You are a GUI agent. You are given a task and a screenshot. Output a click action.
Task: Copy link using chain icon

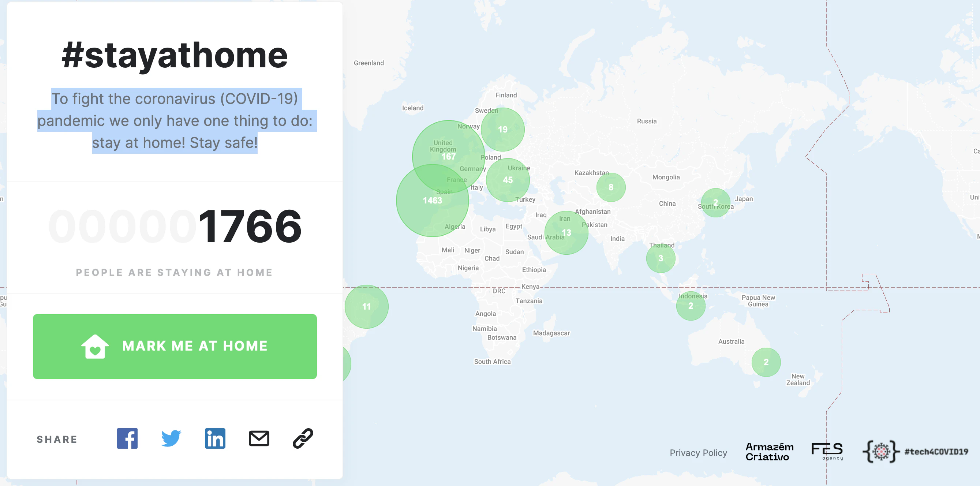tap(303, 438)
